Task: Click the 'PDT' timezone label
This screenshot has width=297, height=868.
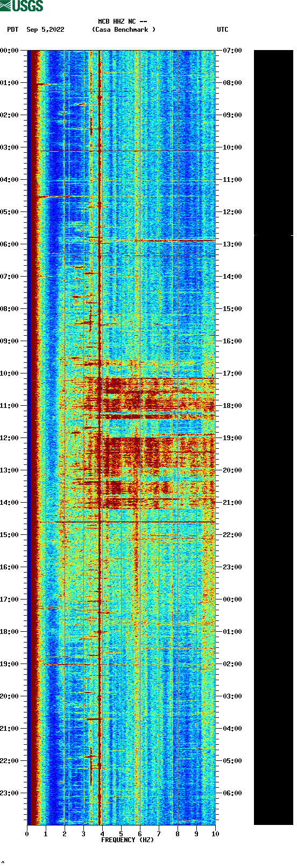Action: pos(13,30)
